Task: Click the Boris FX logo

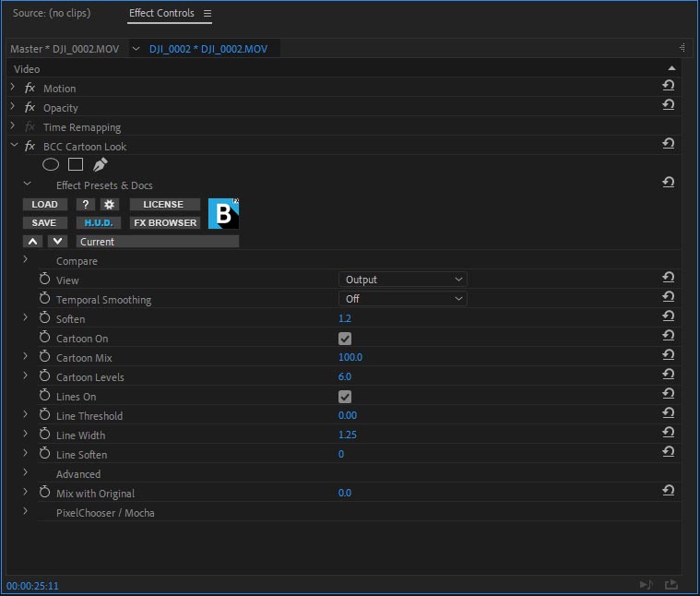Action: click(224, 213)
